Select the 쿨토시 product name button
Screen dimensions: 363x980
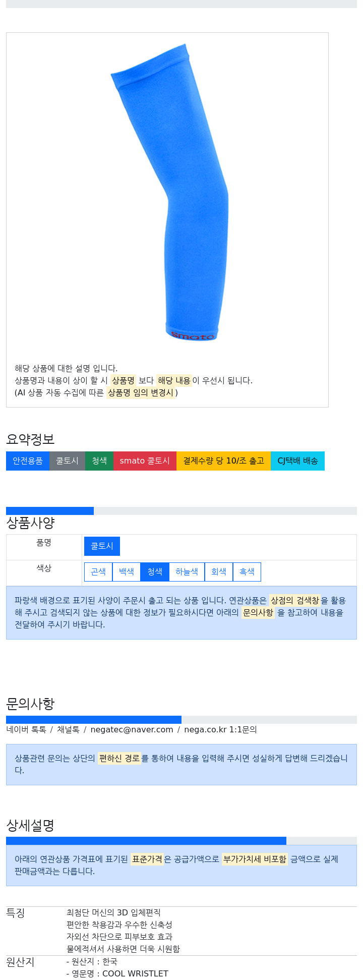point(102,546)
